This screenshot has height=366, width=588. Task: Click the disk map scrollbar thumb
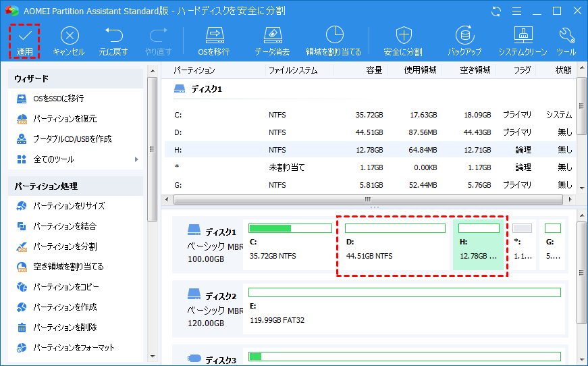pos(581,272)
